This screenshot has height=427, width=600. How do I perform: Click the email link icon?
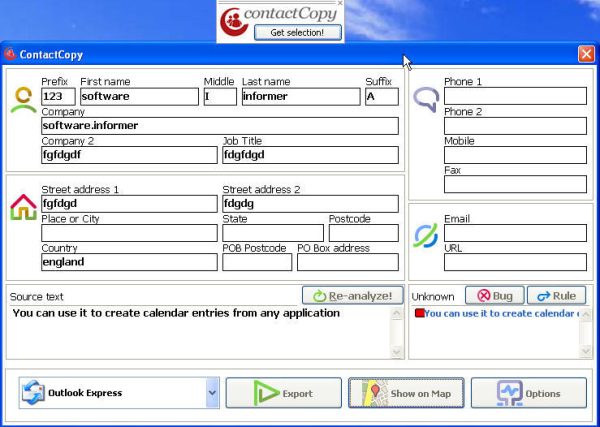(x=426, y=235)
